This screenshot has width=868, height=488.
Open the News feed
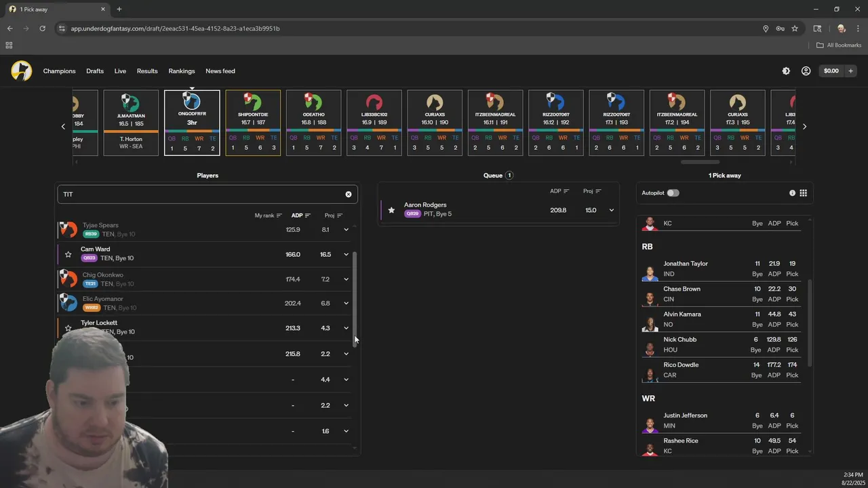click(220, 71)
